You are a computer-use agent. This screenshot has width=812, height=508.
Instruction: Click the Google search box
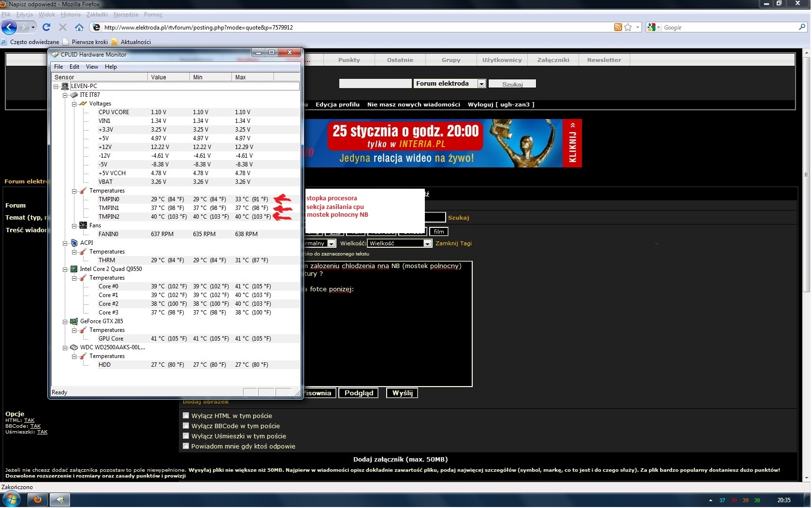tap(729, 28)
